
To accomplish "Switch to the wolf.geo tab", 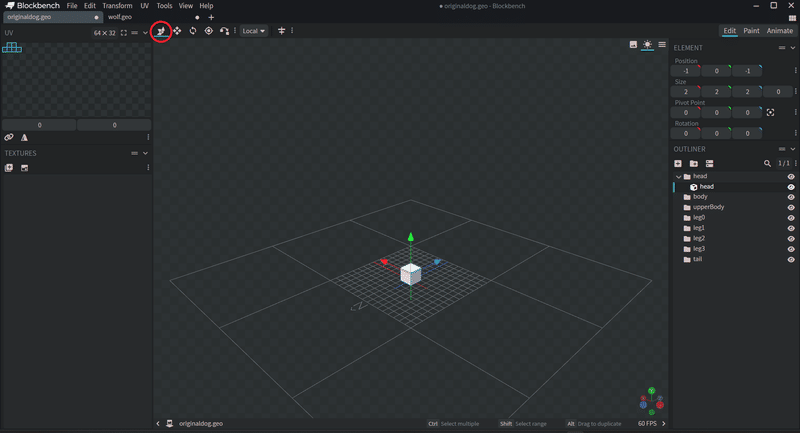I will [120, 17].
